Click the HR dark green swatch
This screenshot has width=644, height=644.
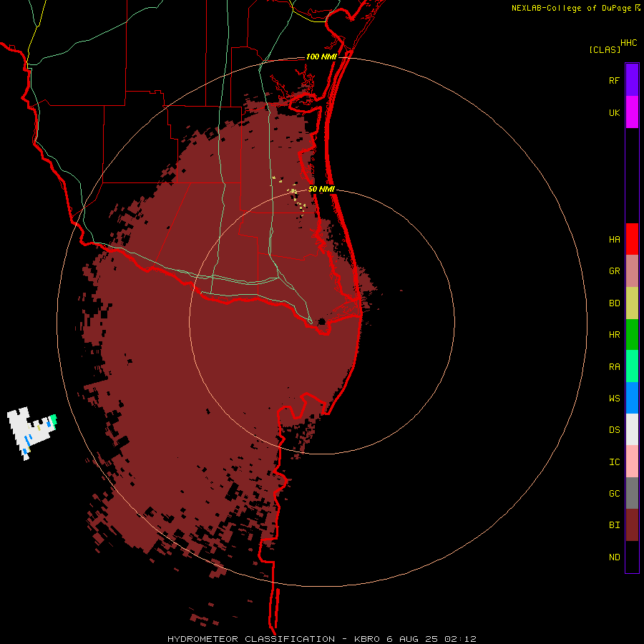tap(632, 335)
